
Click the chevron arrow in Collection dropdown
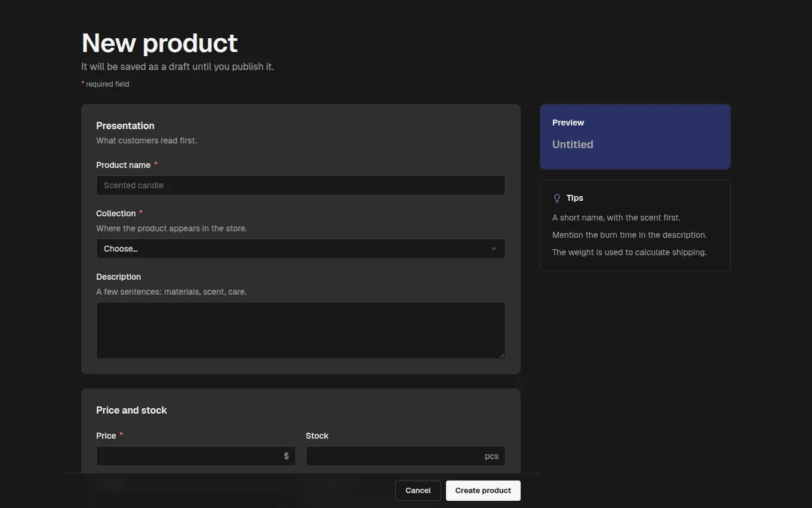click(x=493, y=249)
